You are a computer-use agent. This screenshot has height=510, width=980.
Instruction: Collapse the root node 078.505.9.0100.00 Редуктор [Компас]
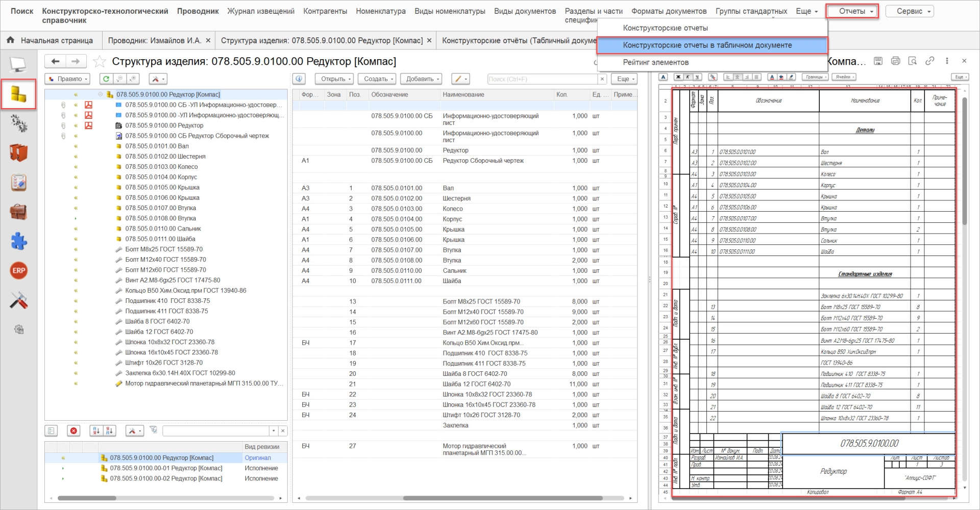pyautogui.click(x=101, y=94)
